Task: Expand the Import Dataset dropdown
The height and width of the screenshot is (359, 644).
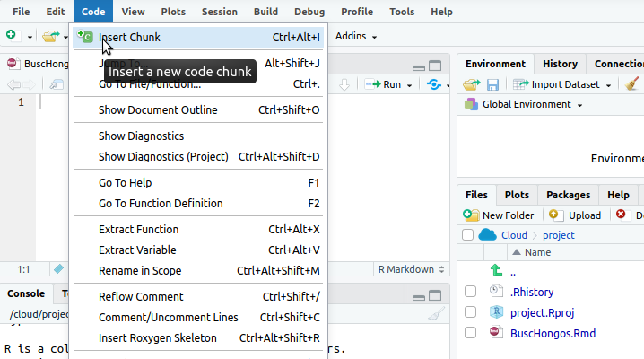Action: tap(562, 84)
